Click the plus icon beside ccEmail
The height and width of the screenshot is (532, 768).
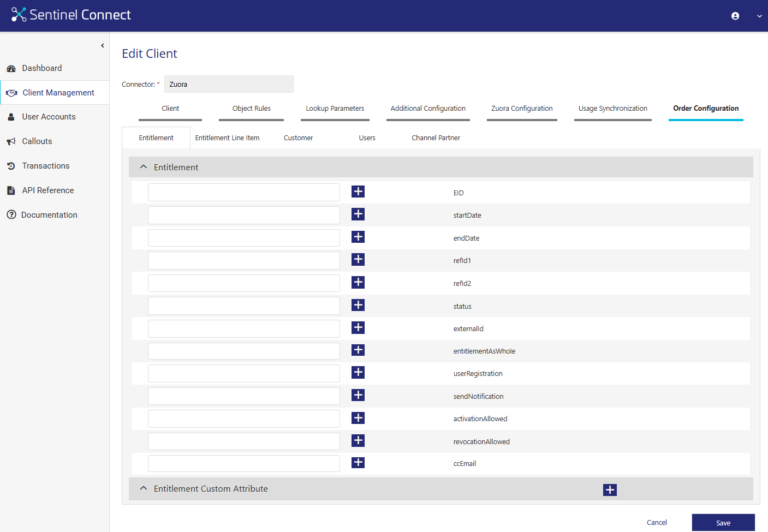(358, 463)
